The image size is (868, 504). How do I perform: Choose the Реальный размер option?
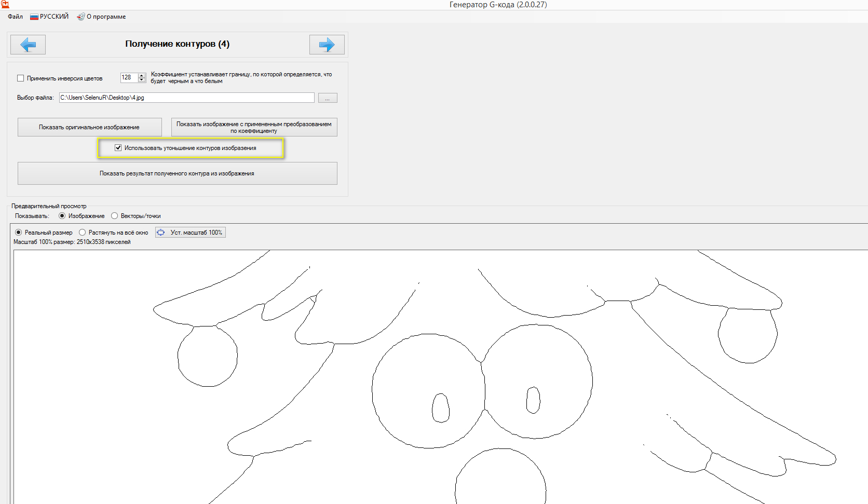(19, 233)
